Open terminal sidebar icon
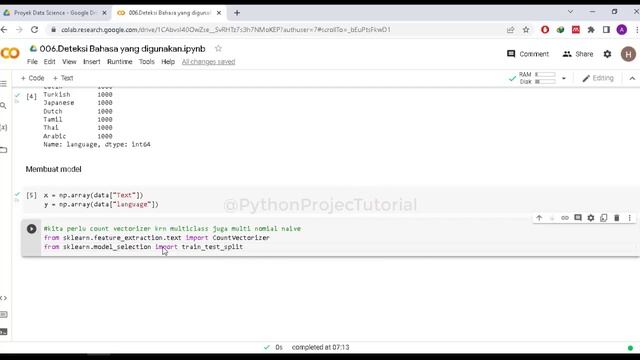The height and width of the screenshot is (360, 640). 4,331
